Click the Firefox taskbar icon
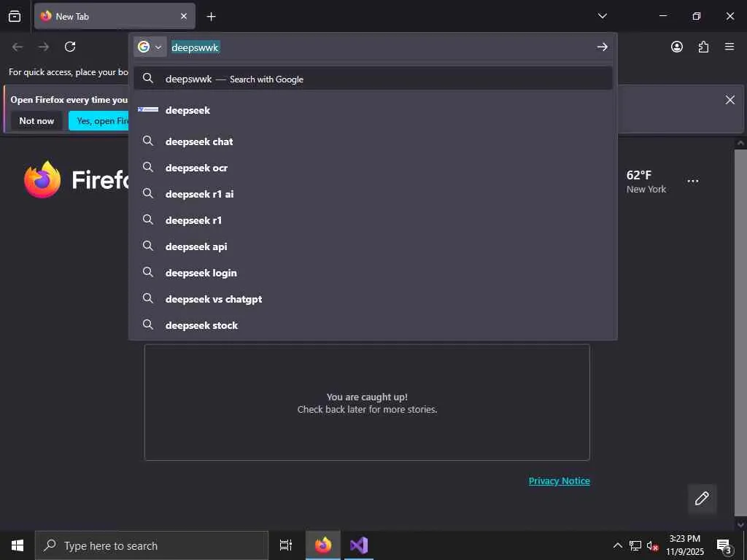The width and height of the screenshot is (747, 560). (322, 545)
